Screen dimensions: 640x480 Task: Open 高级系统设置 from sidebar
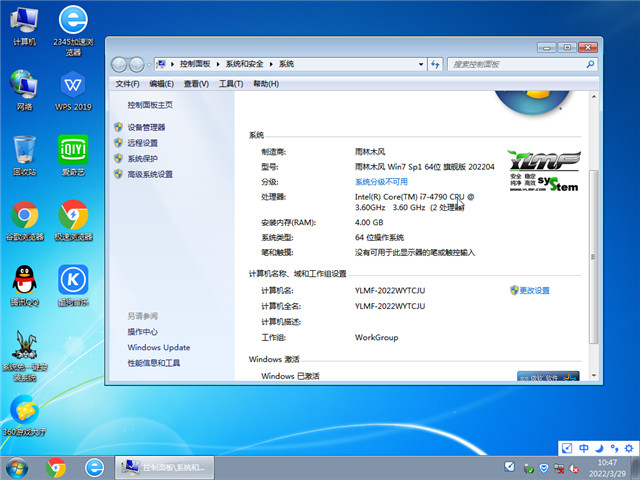[150, 174]
